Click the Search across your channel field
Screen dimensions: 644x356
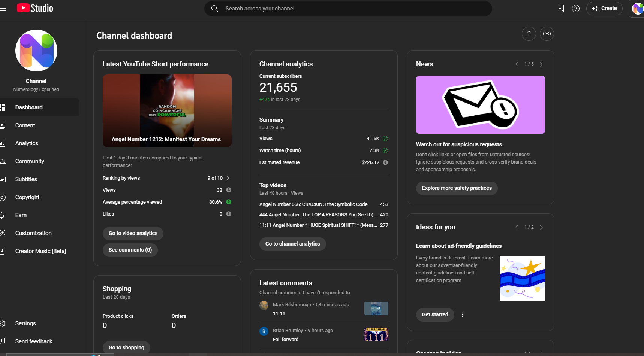348,8
